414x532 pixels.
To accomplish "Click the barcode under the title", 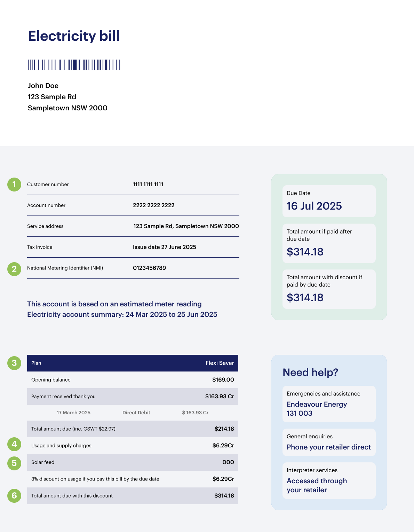I will coord(74,65).
